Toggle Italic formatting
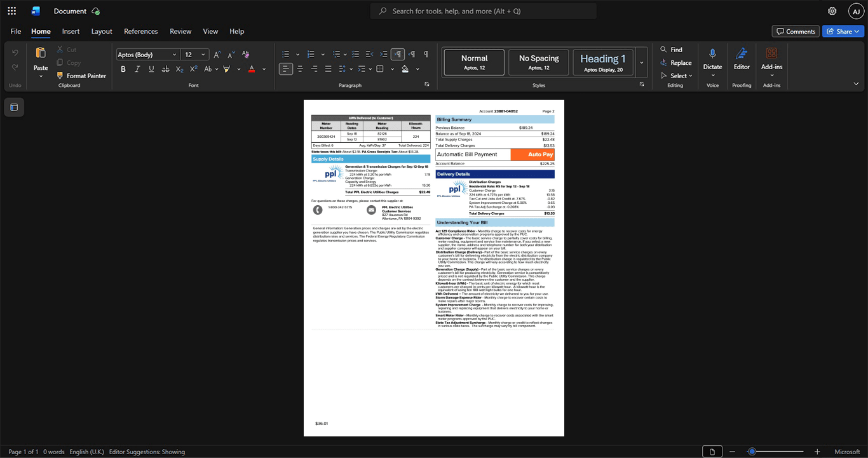The width and height of the screenshot is (868, 458). [137, 69]
